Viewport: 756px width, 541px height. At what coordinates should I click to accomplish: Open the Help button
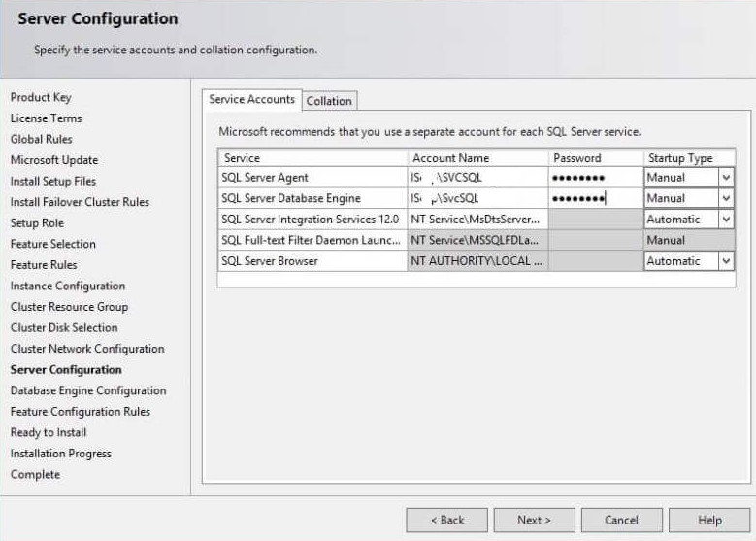[x=709, y=520]
